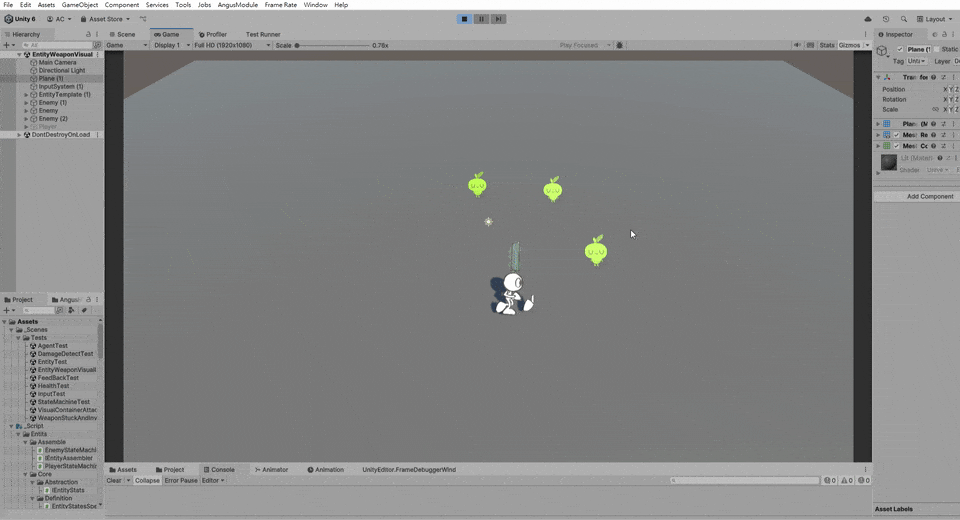The height and width of the screenshot is (520, 960).
Task: Switch to the Profiler tab
Action: [212, 34]
